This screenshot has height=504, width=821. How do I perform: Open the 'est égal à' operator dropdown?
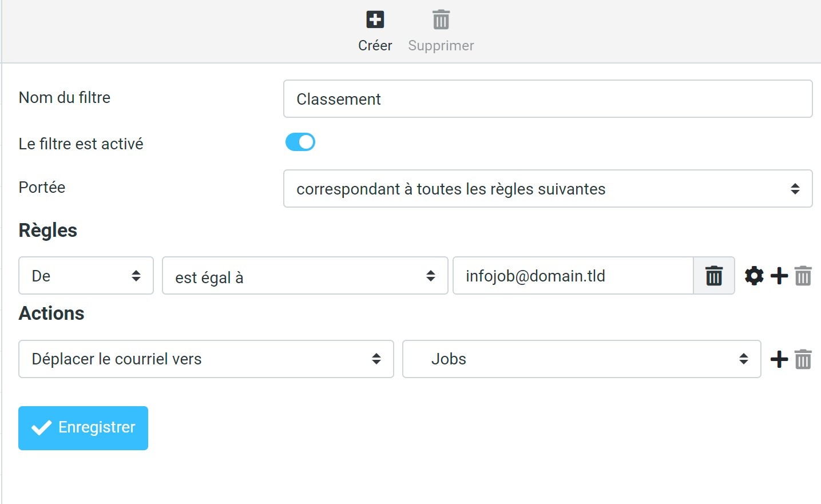point(304,276)
